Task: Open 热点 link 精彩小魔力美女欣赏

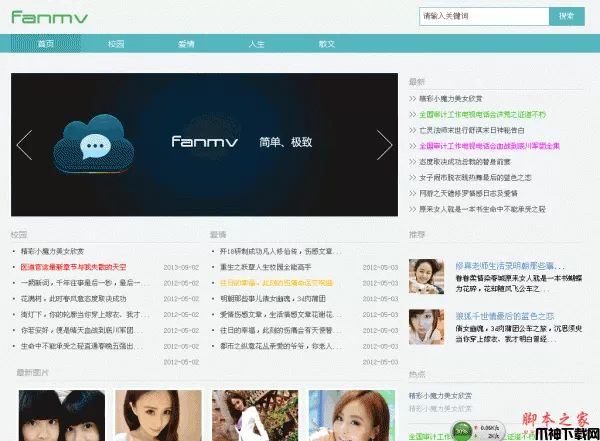Action: [440, 395]
